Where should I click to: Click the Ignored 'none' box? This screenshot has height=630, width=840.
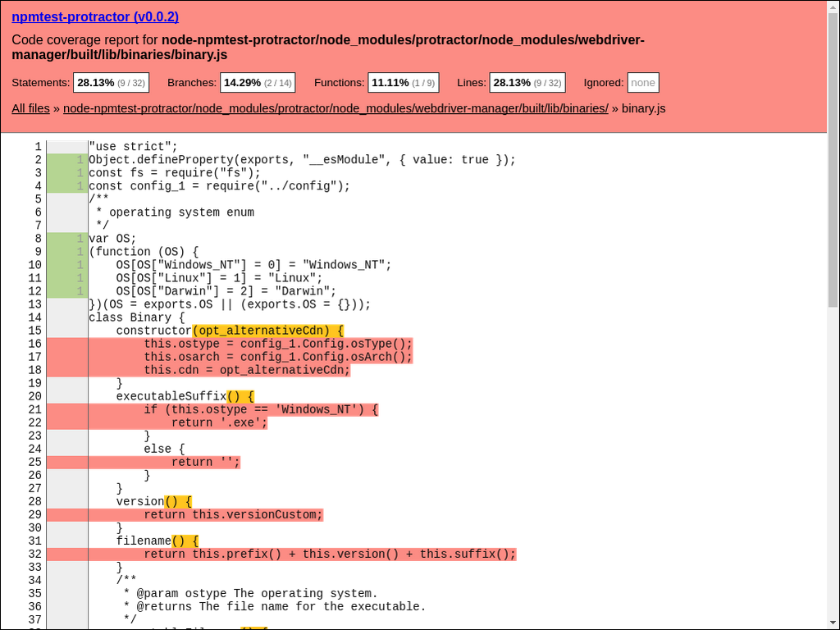click(642, 83)
